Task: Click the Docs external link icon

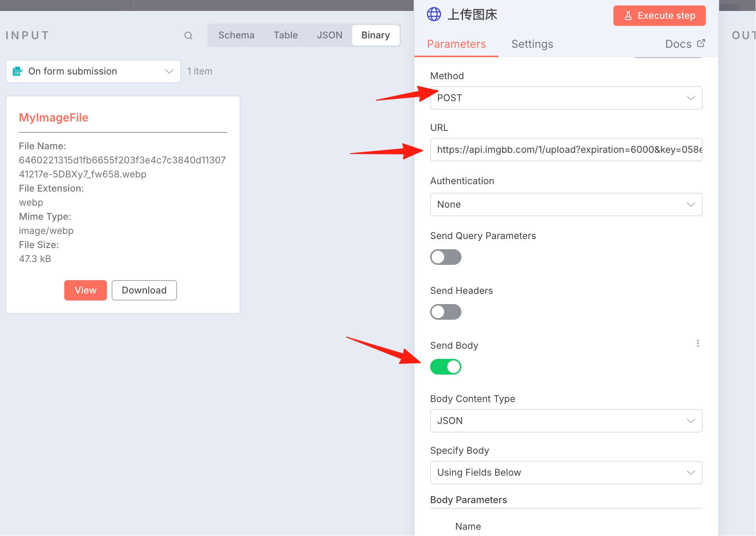Action: (x=701, y=43)
